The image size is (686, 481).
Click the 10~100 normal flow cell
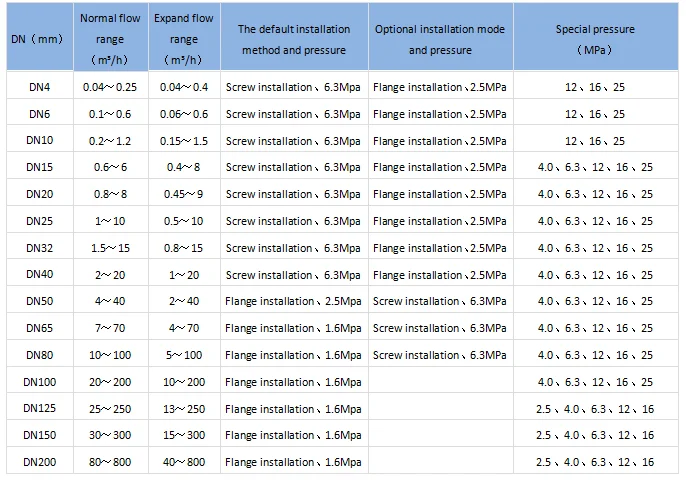tap(110, 355)
